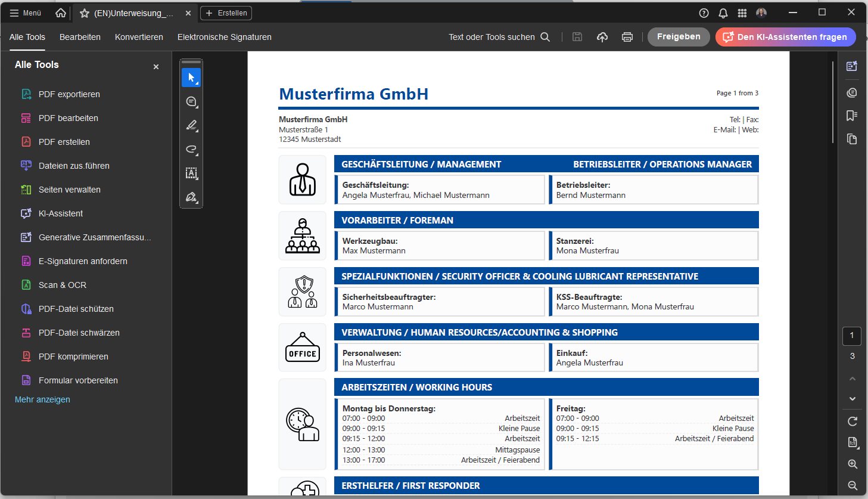Switch to the Bearbeiten tab
The image size is (868, 499).
(x=80, y=37)
